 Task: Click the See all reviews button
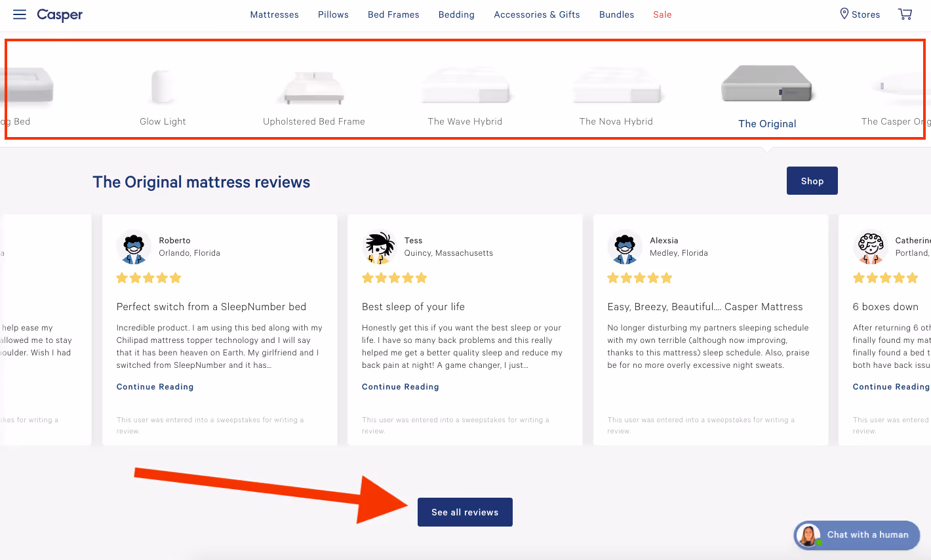(x=465, y=512)
